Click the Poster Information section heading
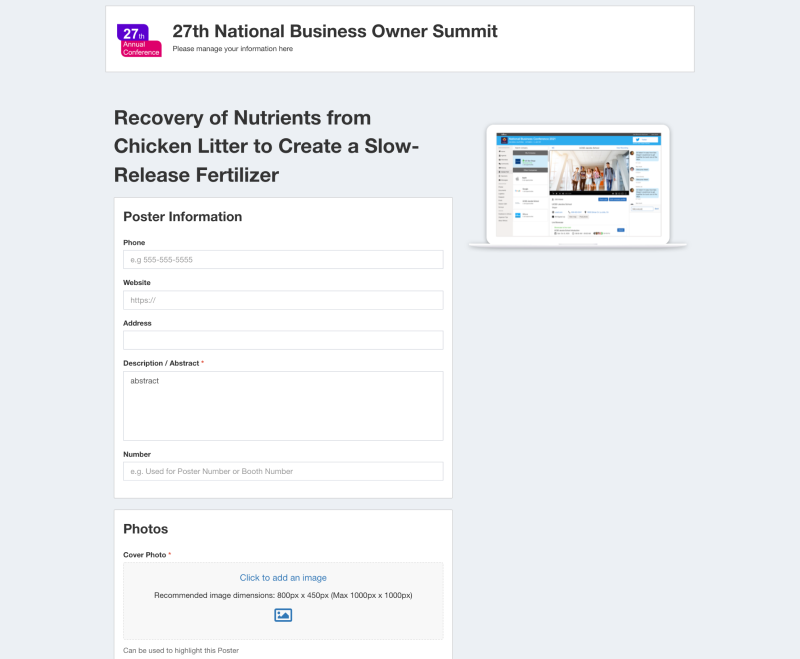The image size is (800, 659). [x=182, y=217]
